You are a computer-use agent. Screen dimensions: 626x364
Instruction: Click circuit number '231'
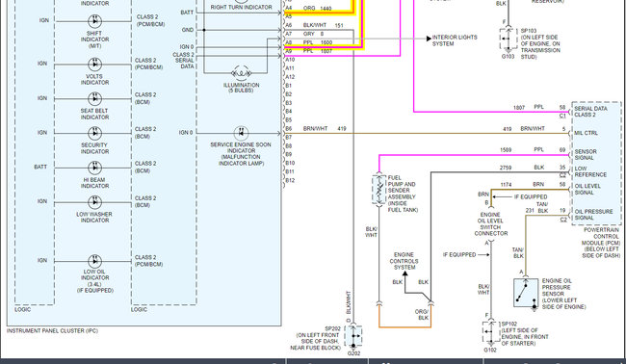[x=530, y=211]
